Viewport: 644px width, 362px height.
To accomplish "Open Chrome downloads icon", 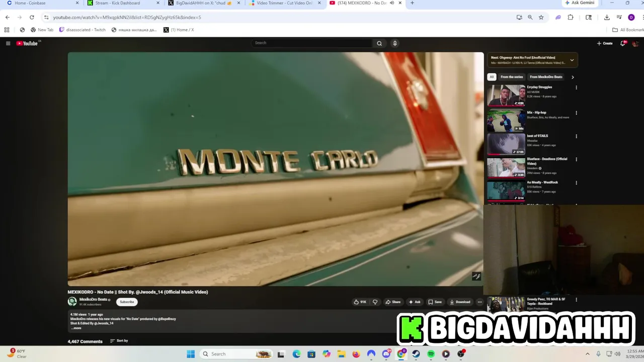I will click(x=607, y=17).
